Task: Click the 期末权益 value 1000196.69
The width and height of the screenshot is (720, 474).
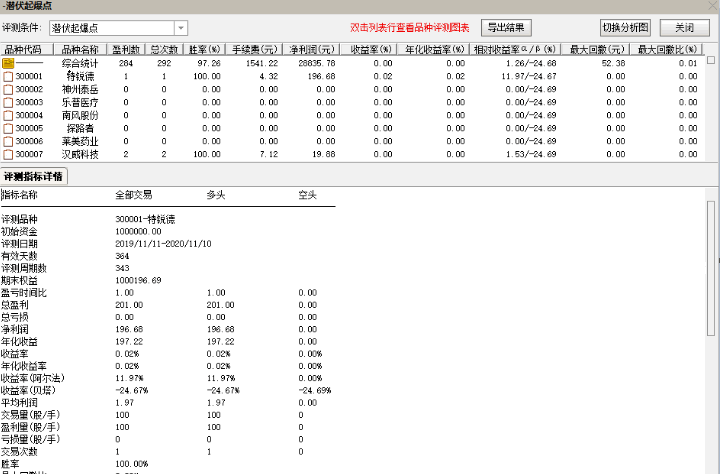Action: click(x=138, y=280)
